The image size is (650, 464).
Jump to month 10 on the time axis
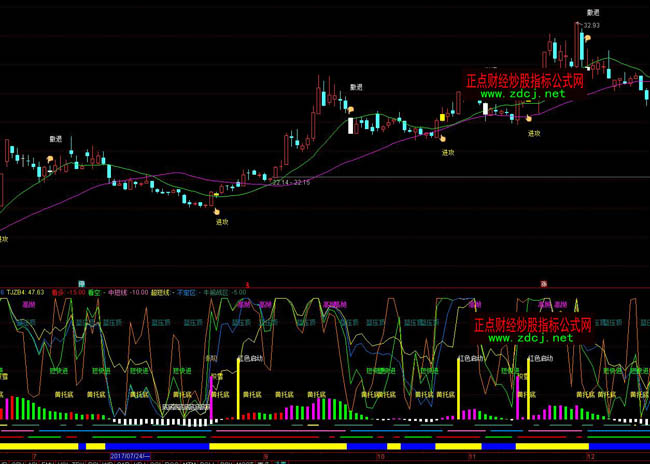(378, 455)
